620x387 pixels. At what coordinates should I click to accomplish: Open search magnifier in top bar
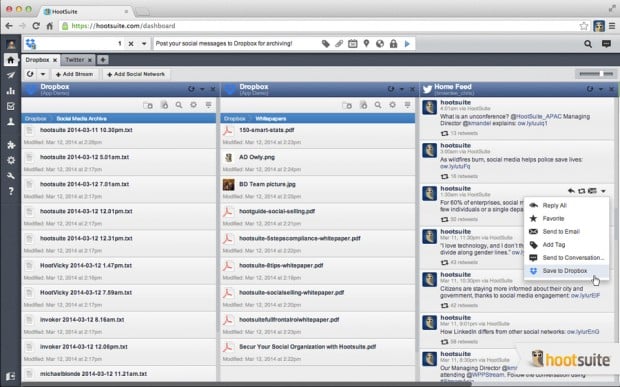(588, 44)
